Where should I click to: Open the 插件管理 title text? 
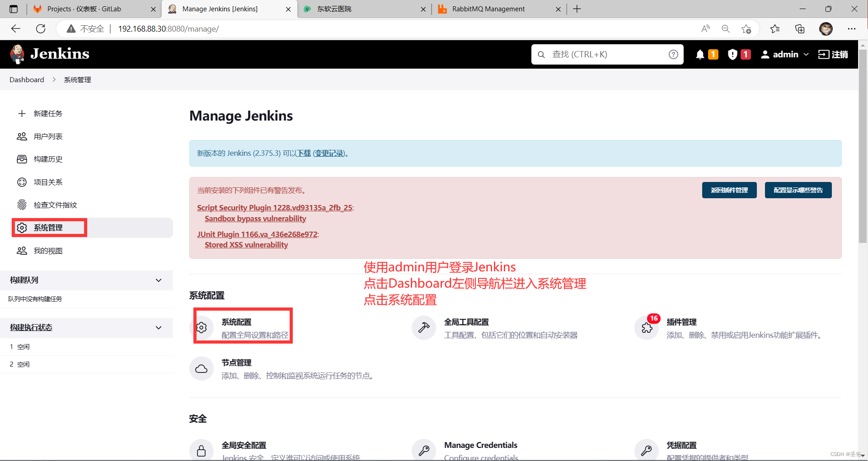tap(681, 322)
